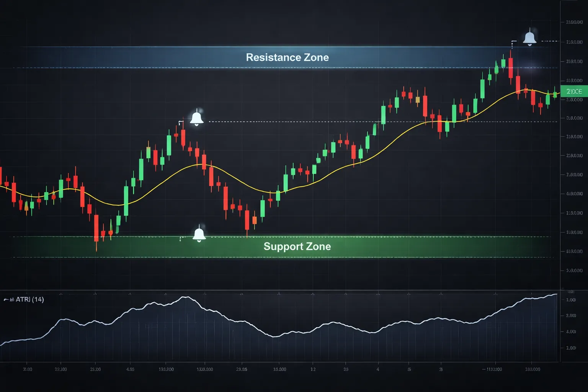Image resolution: width=588 pixels, height=392 pixels.
Task: Click the bell icon above the Support Zone
Action: (199, 235)
